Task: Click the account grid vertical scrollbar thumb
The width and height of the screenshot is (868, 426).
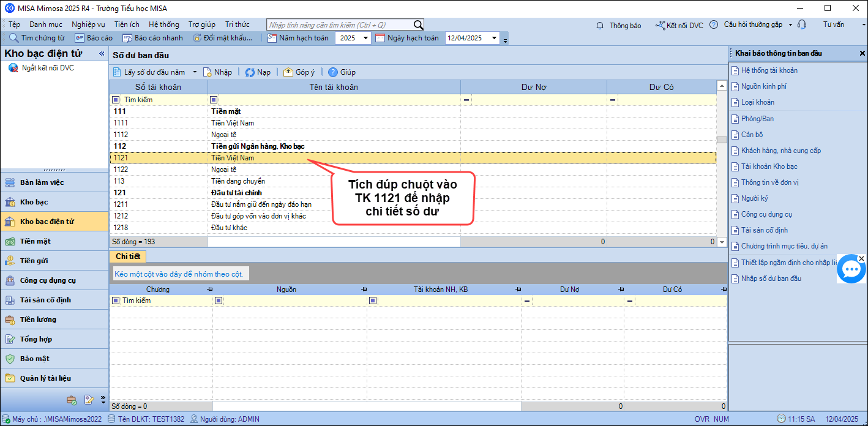Action: coord(722,140)
